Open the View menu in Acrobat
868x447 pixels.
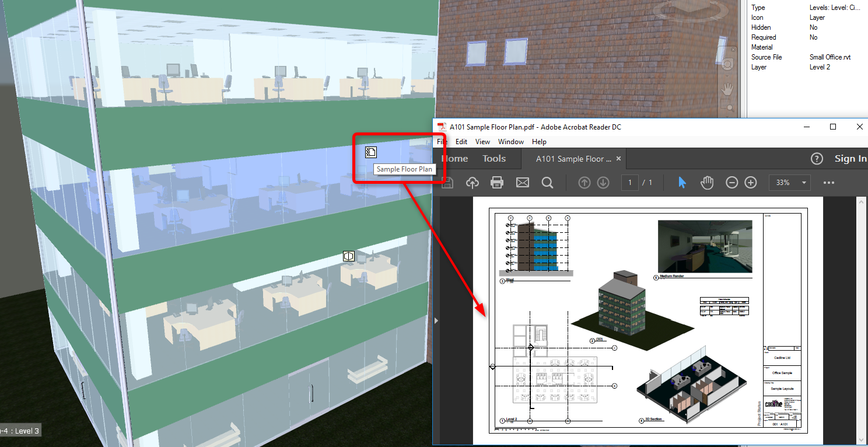tap(482, 142)
